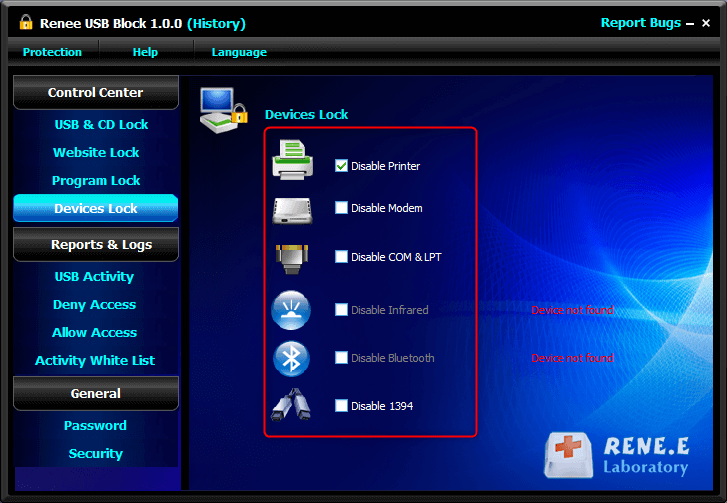Screen dimensions: 727x503
Task: Open the Password settings
Action: coord(95,426)
